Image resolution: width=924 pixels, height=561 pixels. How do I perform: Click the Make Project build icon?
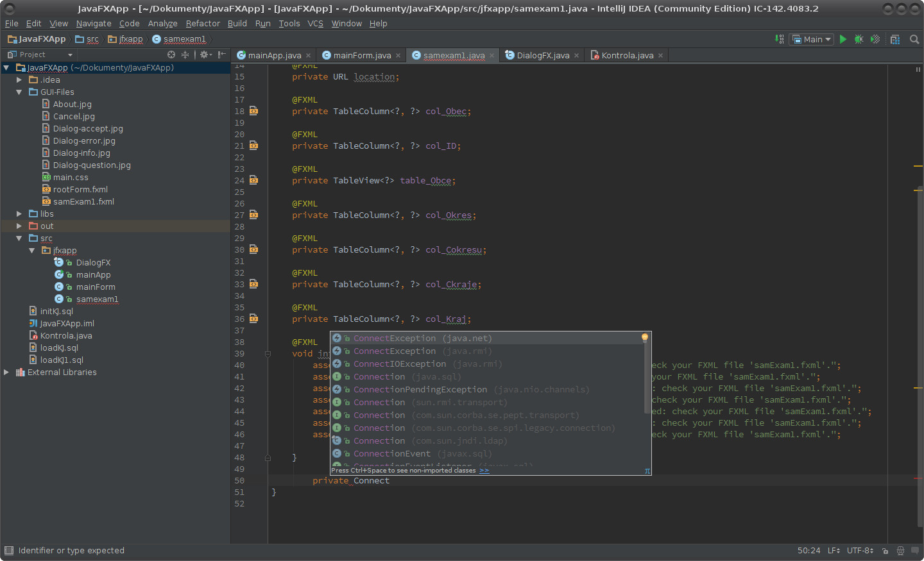pyautogui.click(x=779, y=39)
